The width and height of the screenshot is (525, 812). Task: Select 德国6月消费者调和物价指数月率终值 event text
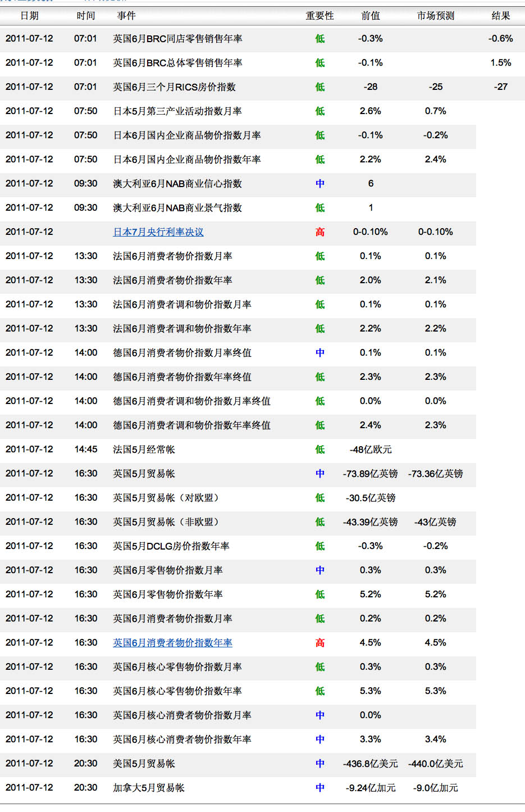point(191,401)
